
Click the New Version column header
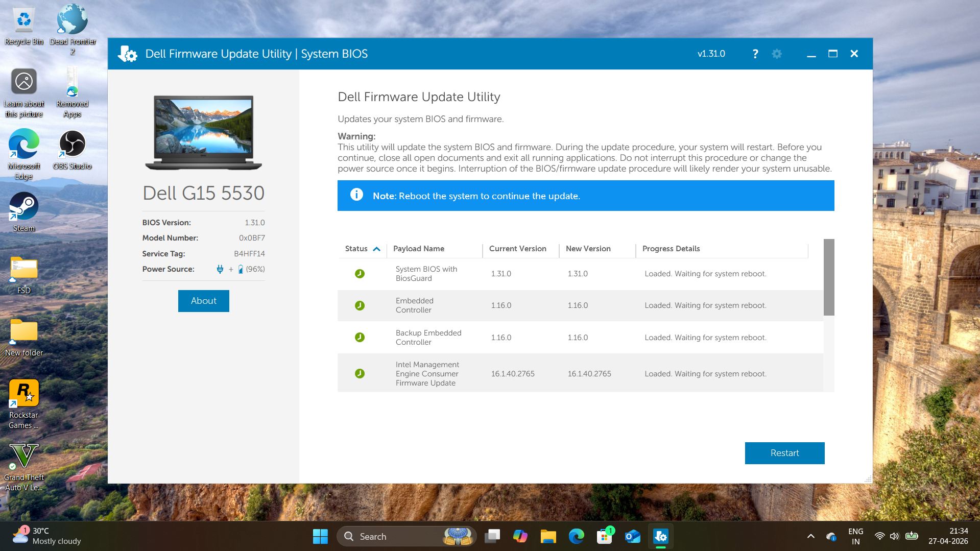click(588, 249)
